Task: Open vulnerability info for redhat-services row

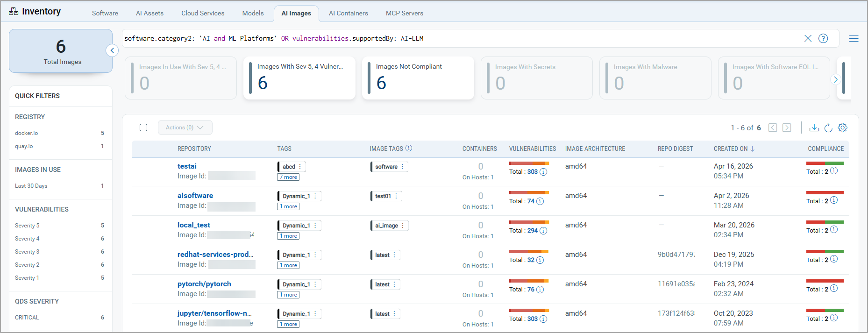Action: coord(540,260)
